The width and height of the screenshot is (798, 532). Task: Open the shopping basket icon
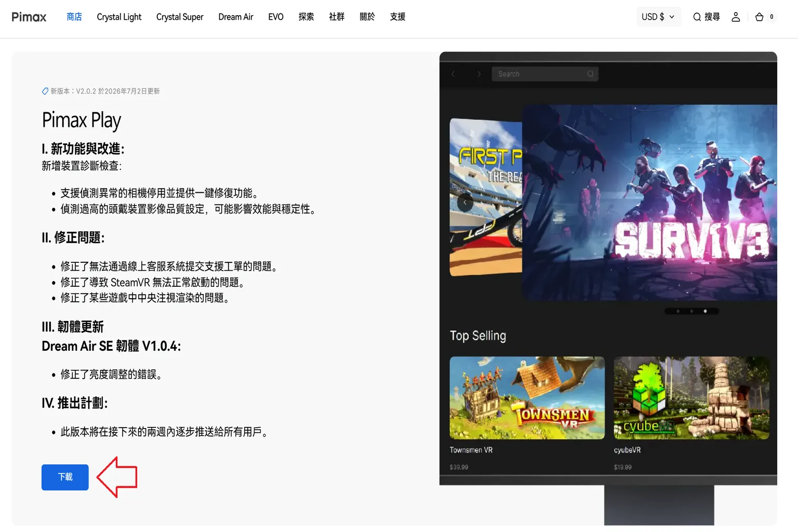(x=759, y=17)
